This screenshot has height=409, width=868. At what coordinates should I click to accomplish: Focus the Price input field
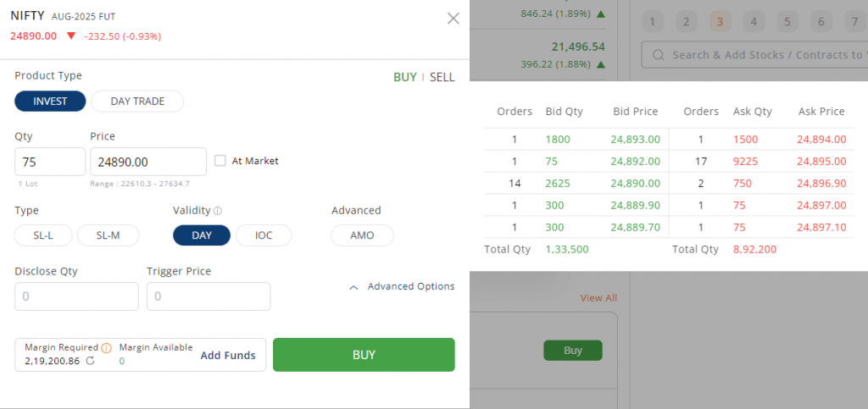[147, 162]
